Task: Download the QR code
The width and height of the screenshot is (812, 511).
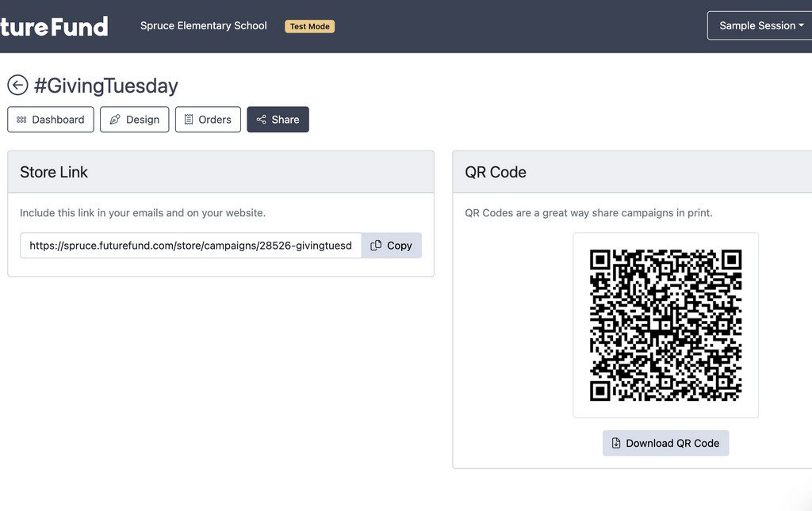Action: point(665,443)
